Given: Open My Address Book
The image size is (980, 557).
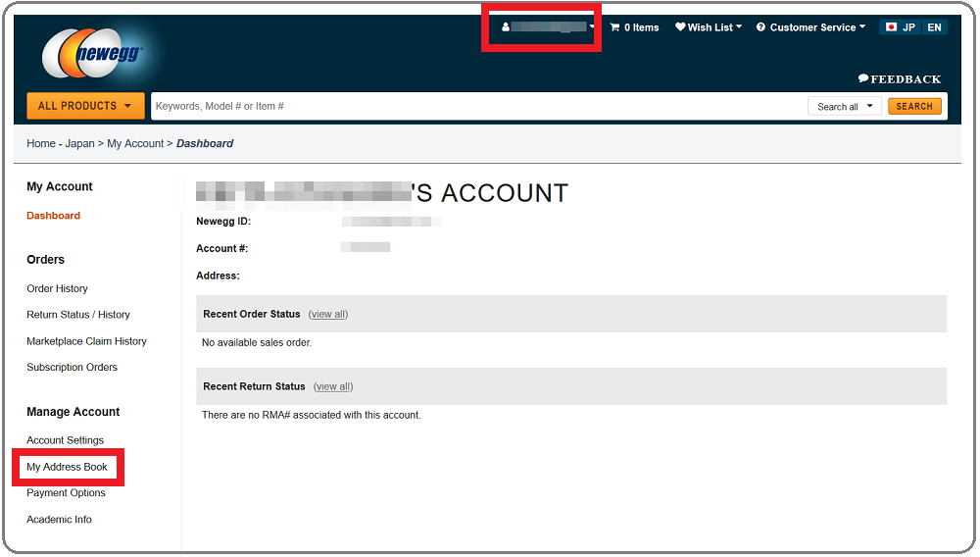Looking at the screenshot, I should pyautogui.click(x=67, y=467).
